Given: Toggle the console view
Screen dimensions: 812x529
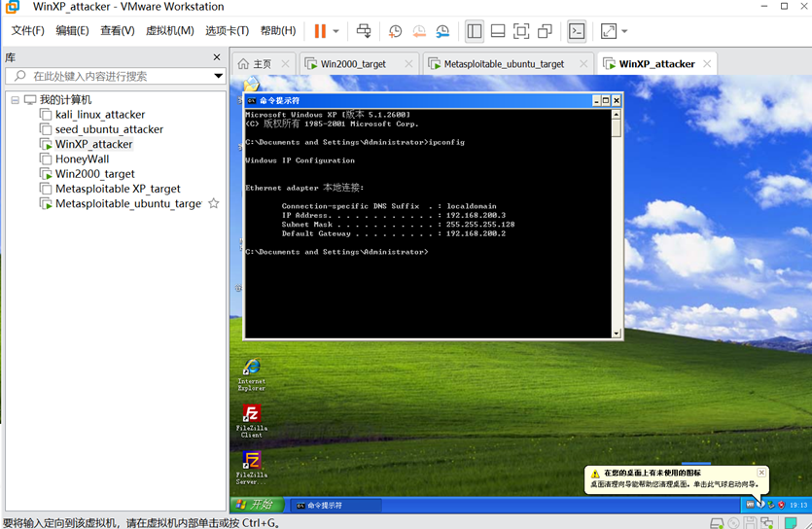Looking at the screenshot, I should (x=577, y=31).
